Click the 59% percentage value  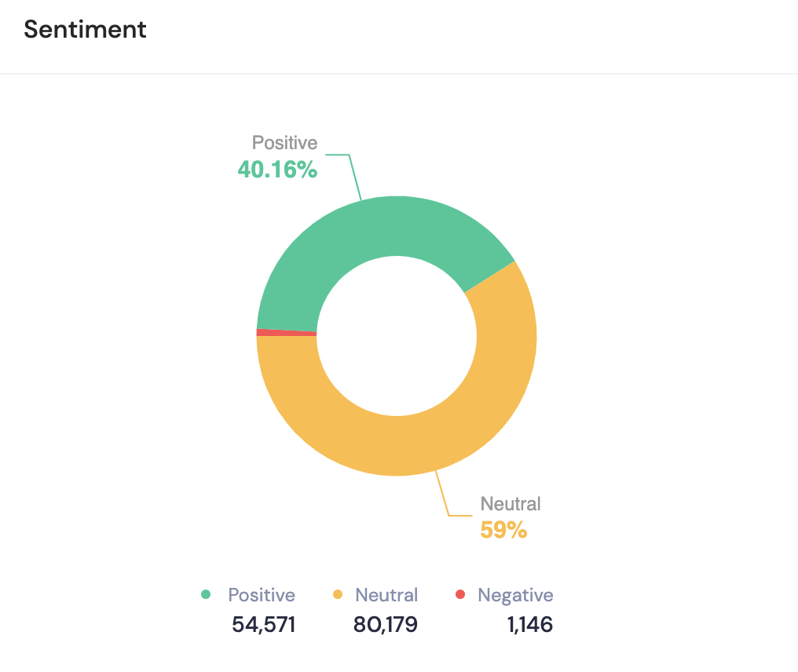pos(503,531)
